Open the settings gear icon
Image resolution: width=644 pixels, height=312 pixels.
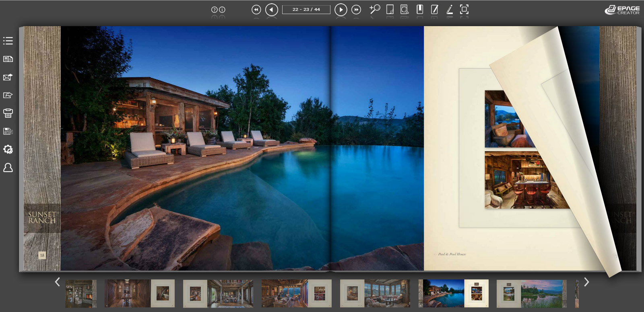coord(8,150)
